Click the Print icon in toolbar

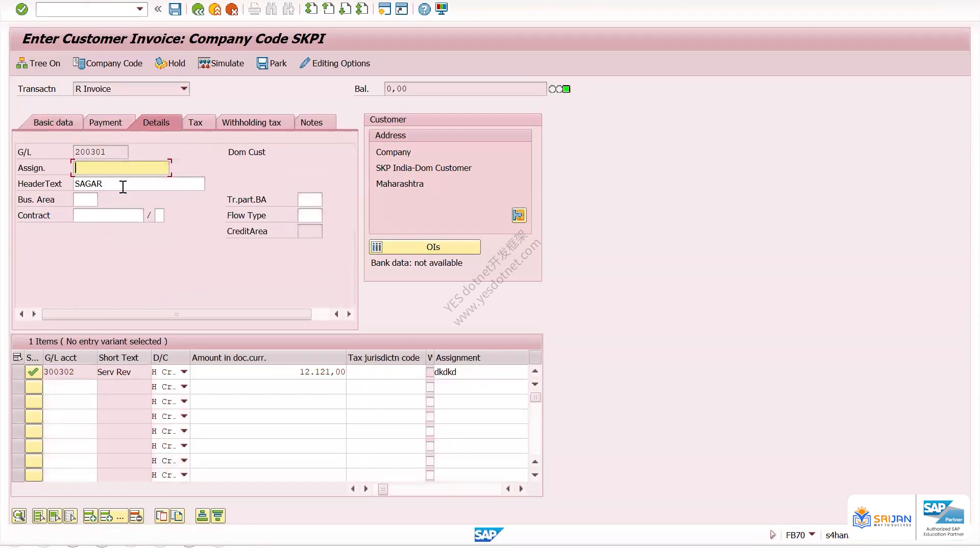255,9
